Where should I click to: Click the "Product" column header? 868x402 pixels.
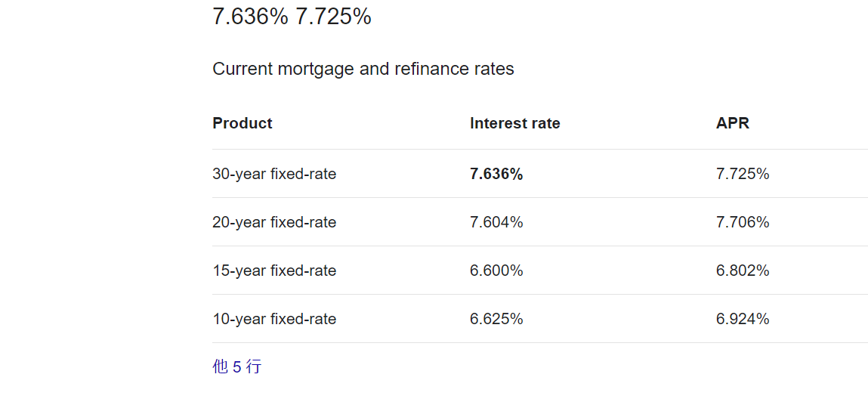[x=242, y=123]
